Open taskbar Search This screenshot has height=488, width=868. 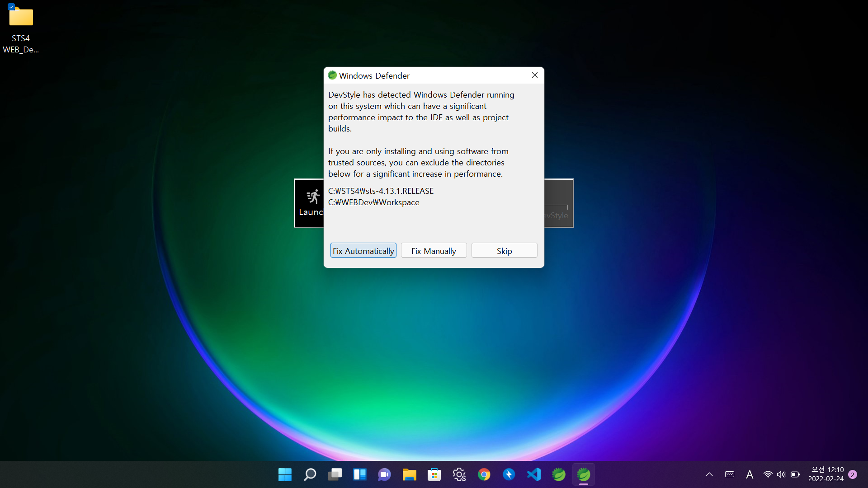[310, 474]
